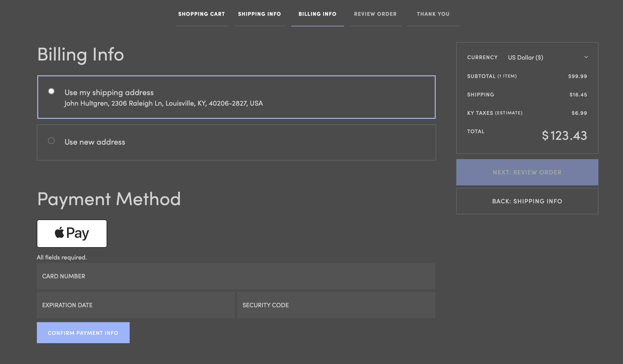The width and height of the screenshot is (623, 364).
Task: Switch to the Shipping Info step tab
Action: click(x=259, y=14)
